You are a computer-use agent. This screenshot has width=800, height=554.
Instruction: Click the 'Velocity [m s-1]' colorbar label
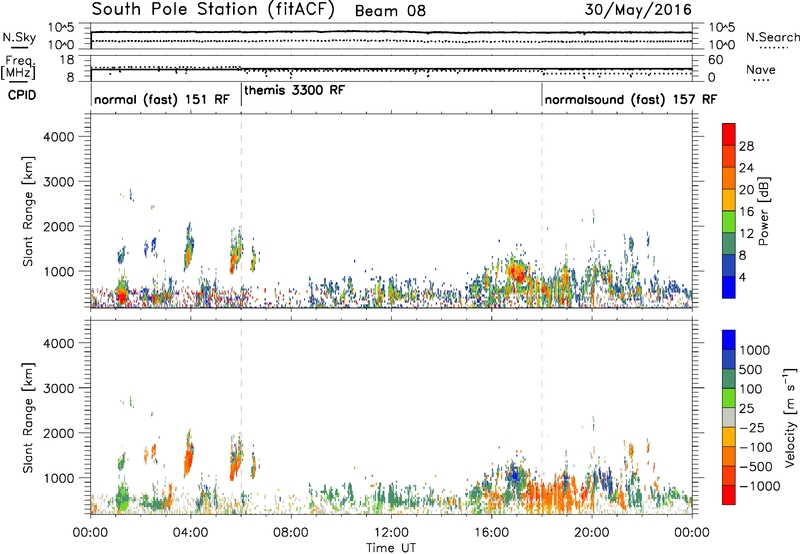pyautogui.click(x=790, y=417)
